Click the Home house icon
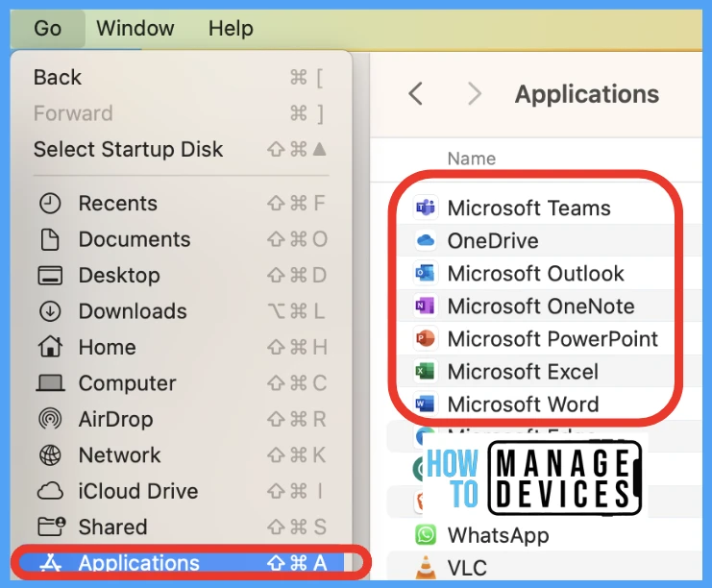The height and width of the screenshot is (588, 712). coord(50,347)
